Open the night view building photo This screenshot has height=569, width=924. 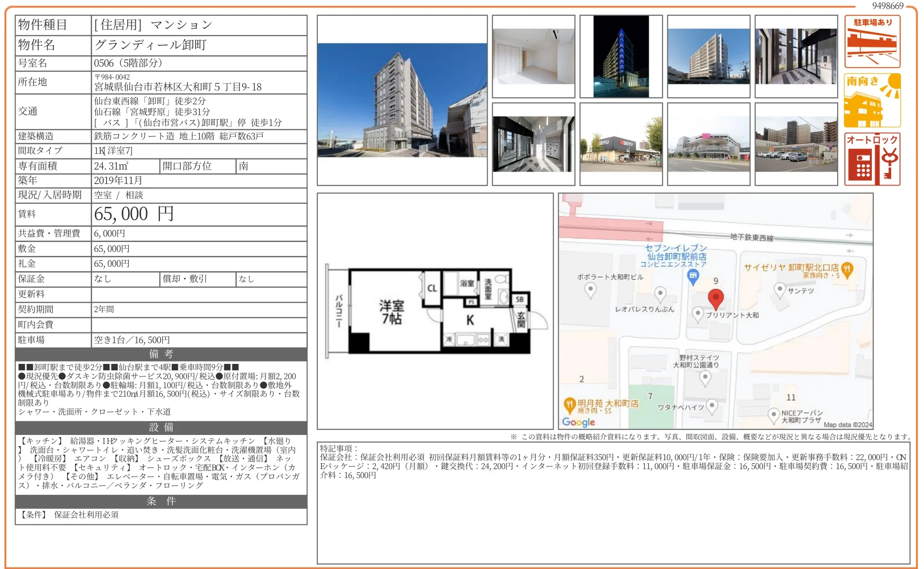click(621, 57)
